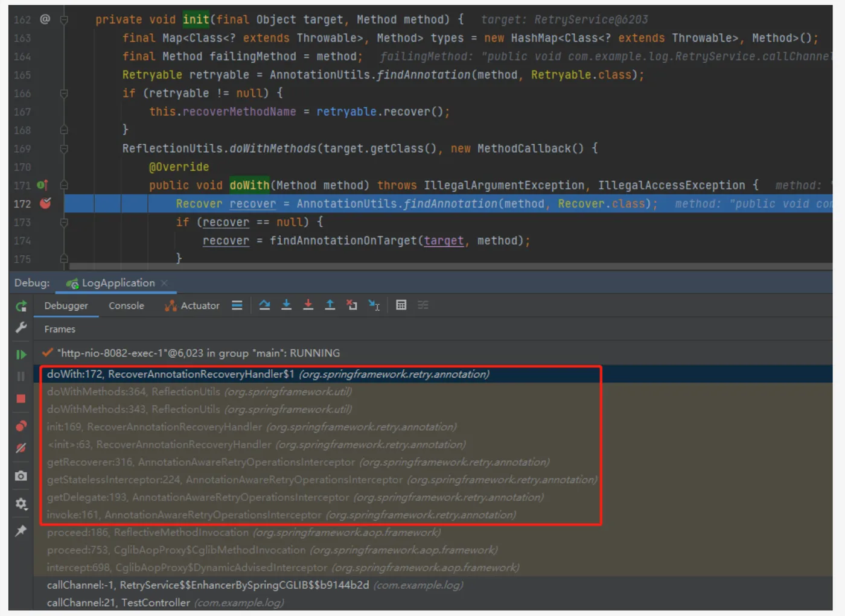Image resolution: width=845 pixels, height=616 pixels.
Task: Click the @ gutter marker on line 162
Action: coord(45,19)
